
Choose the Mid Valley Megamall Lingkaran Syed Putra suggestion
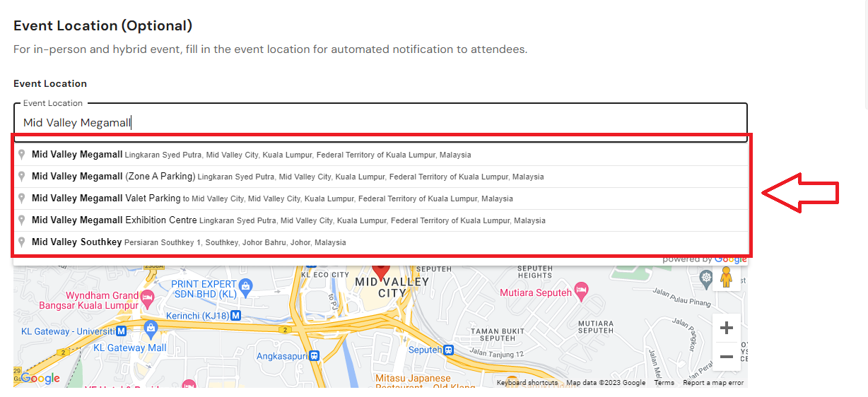pyautogui.click(x=381, y=155)
